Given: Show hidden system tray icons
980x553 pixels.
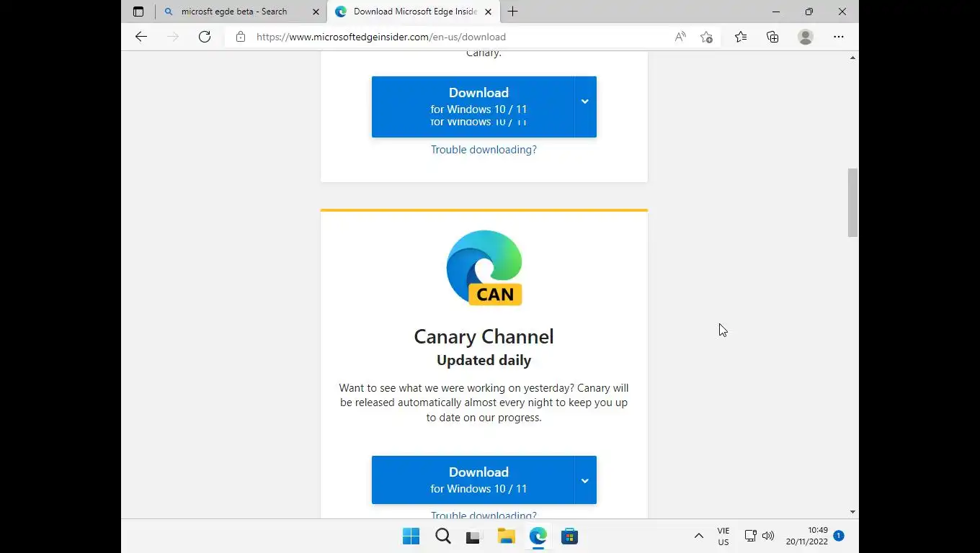Looking at the screenshot, I should 698,536.
